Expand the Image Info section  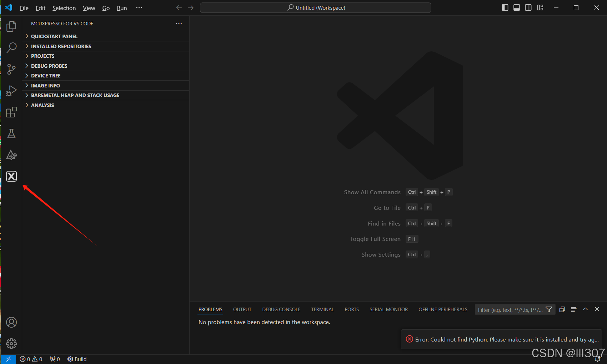(106, 85)
